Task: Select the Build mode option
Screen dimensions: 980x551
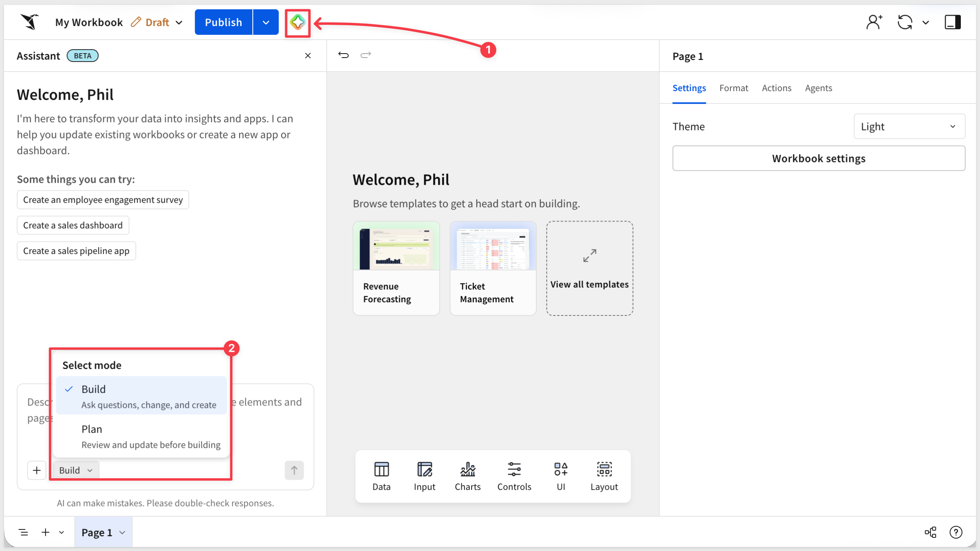Action: tap(141, 396)
